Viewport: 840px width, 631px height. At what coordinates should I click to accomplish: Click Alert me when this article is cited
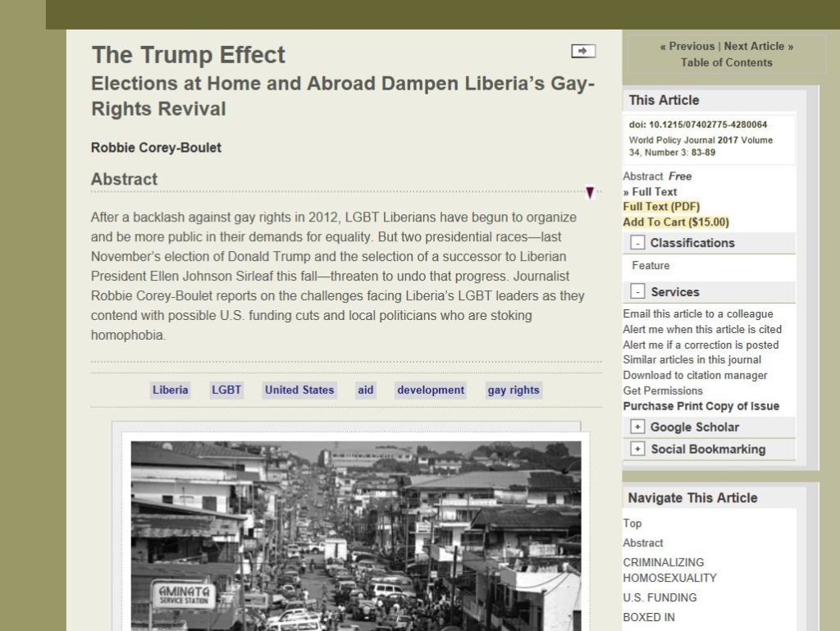(x=702, y=329)
